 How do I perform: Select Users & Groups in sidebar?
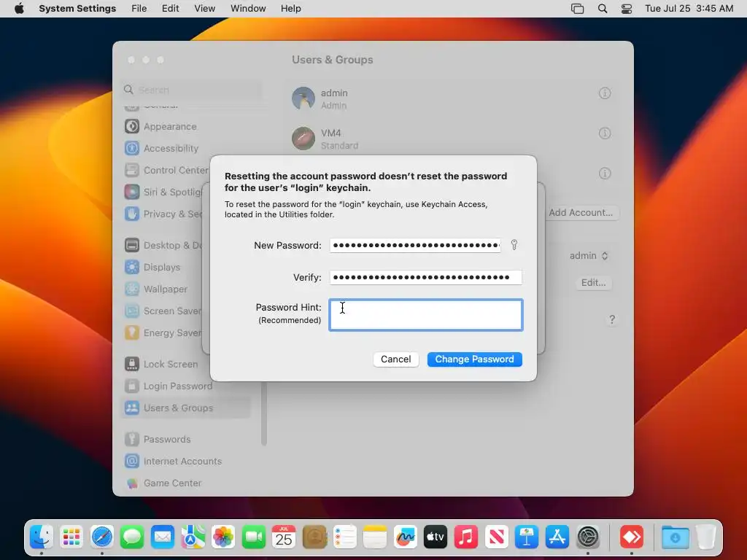[186, 408]
